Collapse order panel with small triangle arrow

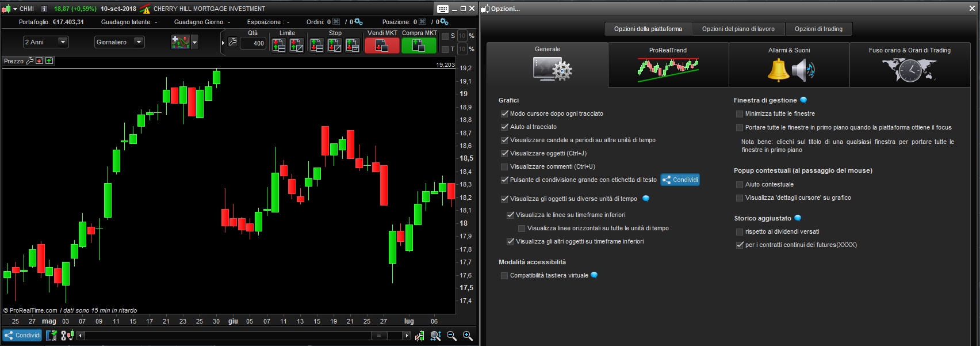coord(223,43)
